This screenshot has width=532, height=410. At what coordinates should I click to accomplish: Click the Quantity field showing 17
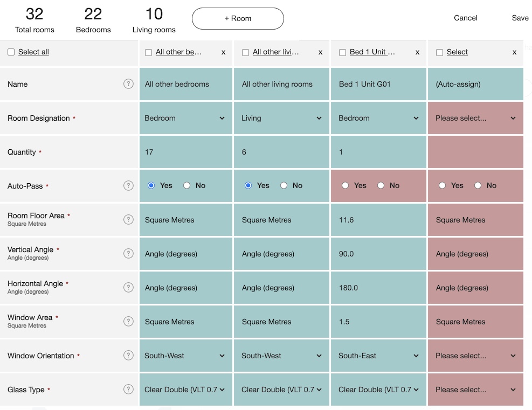(x=185, y=152)
